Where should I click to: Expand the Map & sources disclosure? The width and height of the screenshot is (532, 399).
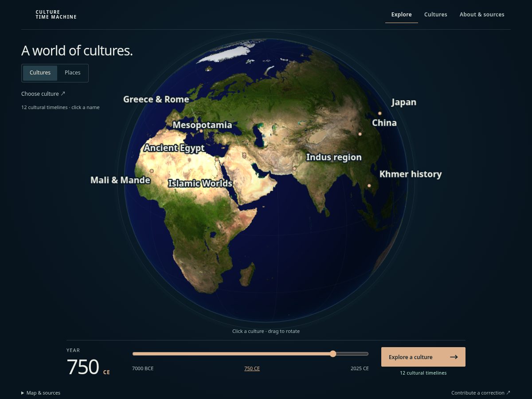[x=41, y=393]
